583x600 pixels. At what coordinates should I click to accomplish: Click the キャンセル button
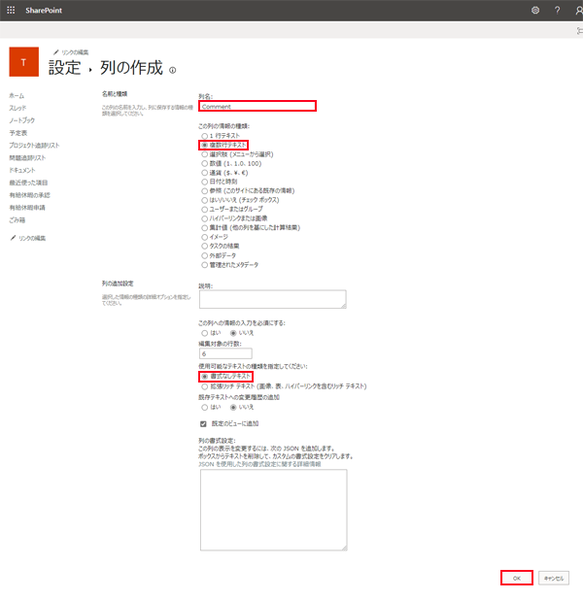pyautogui.click(x=554, y=578)
